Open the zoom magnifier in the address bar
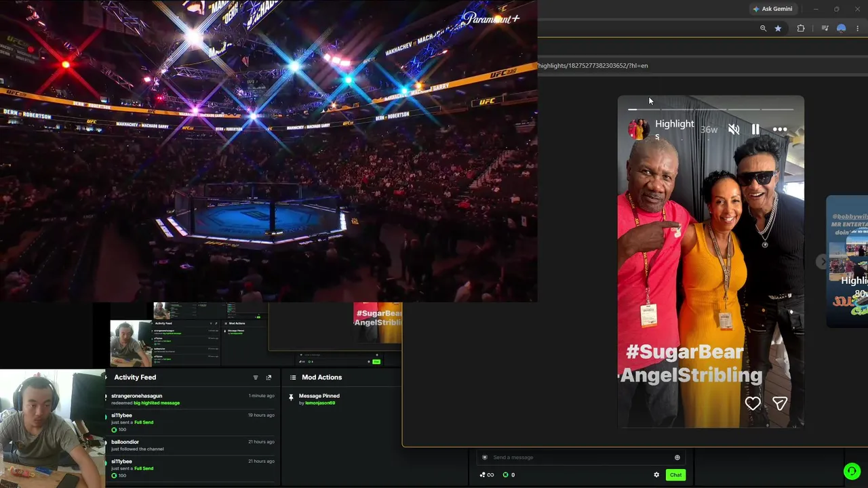Screen dimensions: 868x488 pyautogui.click(x=763, y=28)
